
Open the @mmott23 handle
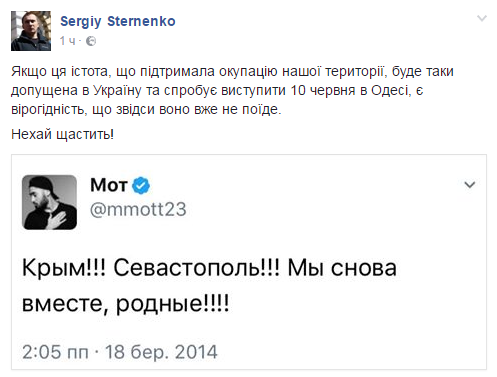pyautogui.click(x=138, y=209)
